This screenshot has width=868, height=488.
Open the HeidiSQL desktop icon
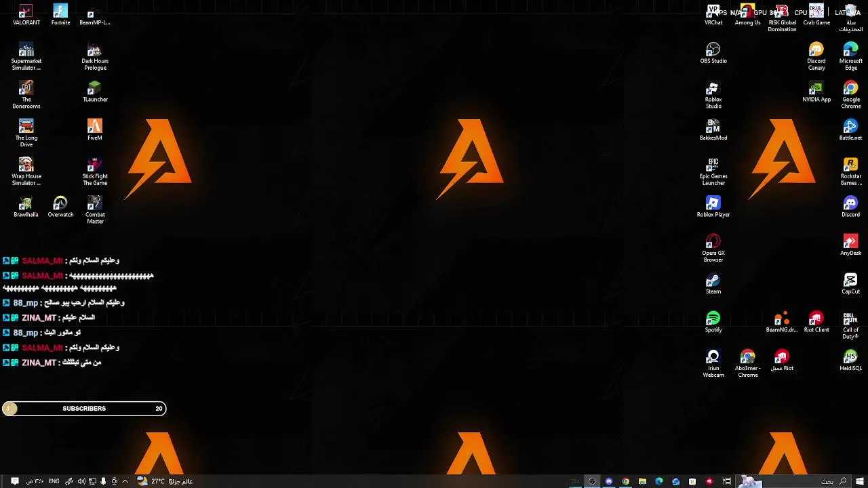tap(850, 361)
